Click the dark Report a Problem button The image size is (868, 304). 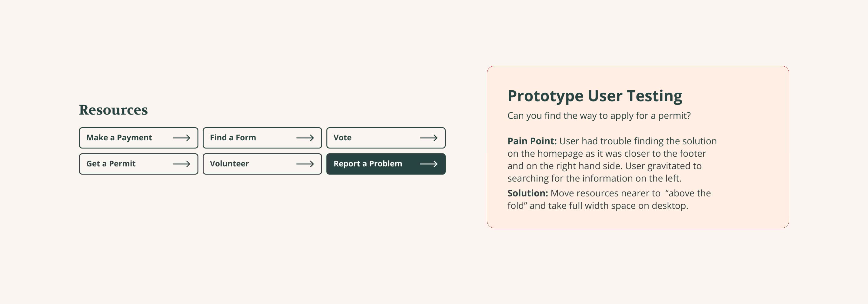(x=386, y=164)
